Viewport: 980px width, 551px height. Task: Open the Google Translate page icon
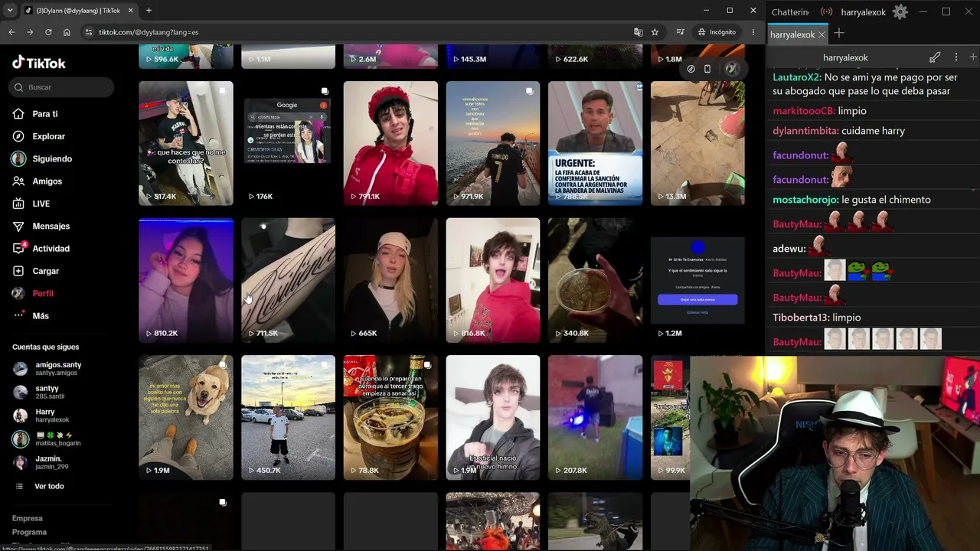(638, 32)
